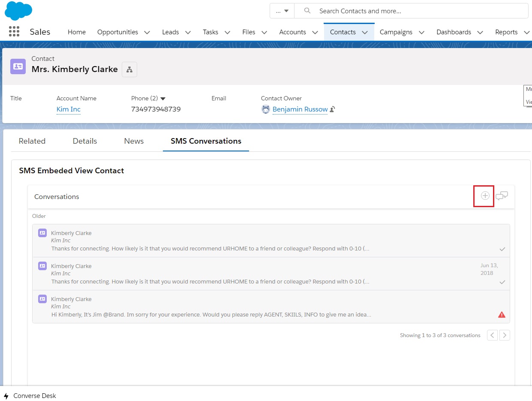Go to previous conversations page
Screen dimensions: 532x401
(493, 335)
